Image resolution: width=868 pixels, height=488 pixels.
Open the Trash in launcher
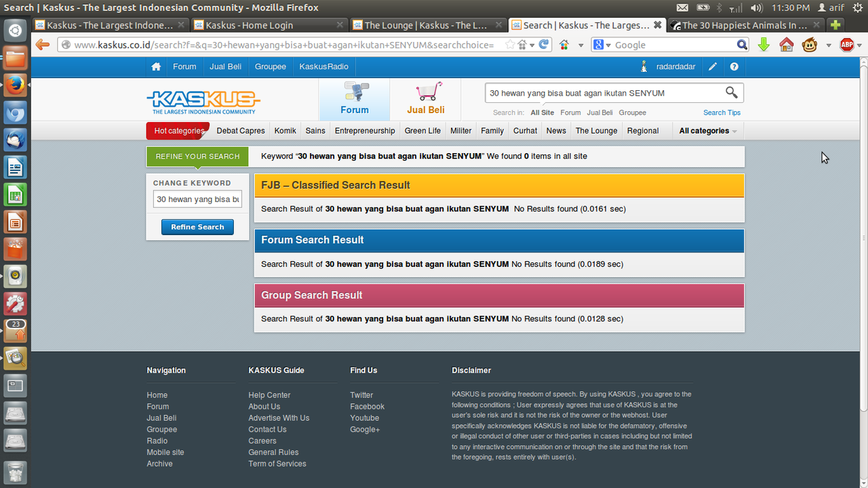16,472
